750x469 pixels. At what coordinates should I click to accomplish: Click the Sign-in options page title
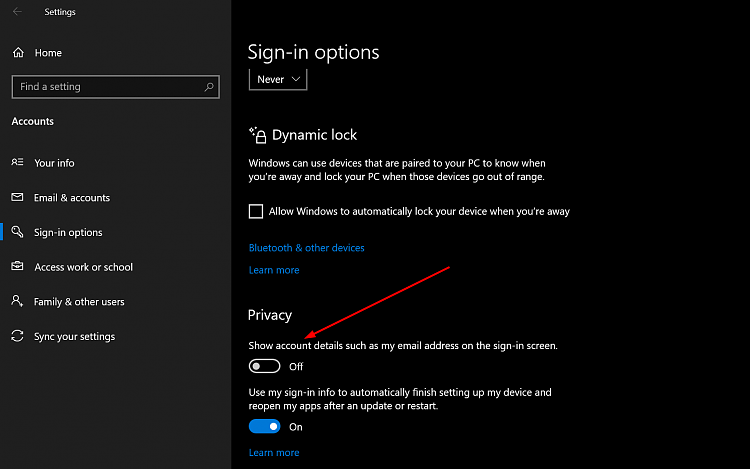(x=313, y=52)
